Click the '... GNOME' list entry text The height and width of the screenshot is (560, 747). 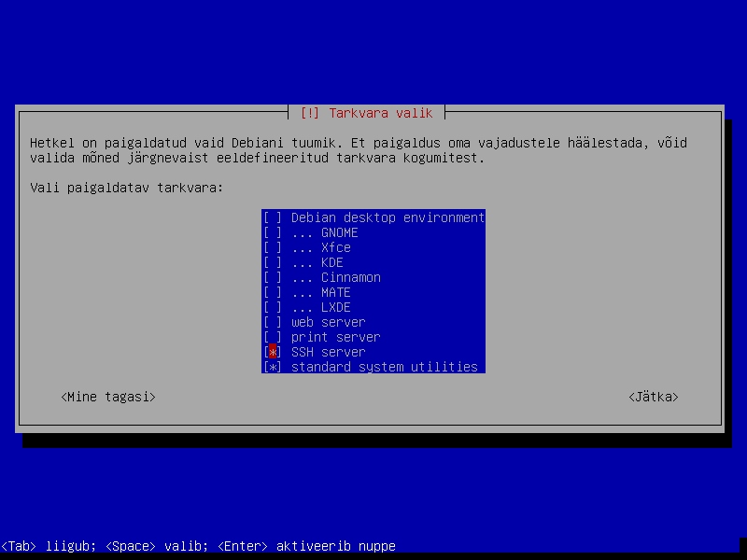pos(324,232)
